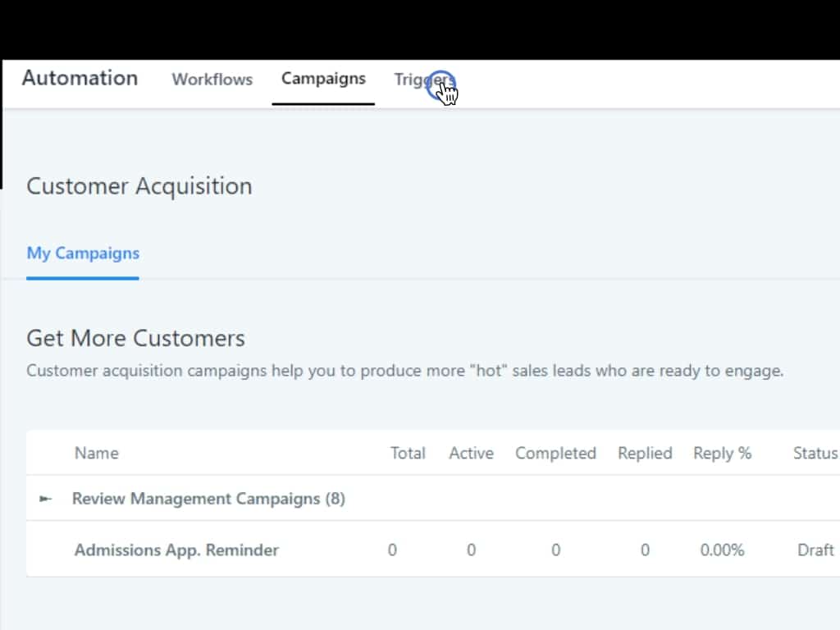Open the Workflows tab
Screen dimensions: 840x630
[212, 80]
